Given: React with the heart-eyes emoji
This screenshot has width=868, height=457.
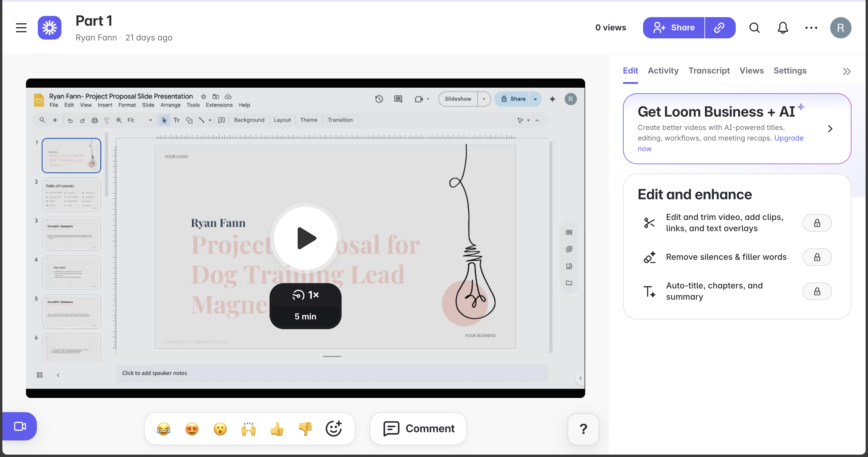Looking at the screenshot, I should [x=192, y=429].
